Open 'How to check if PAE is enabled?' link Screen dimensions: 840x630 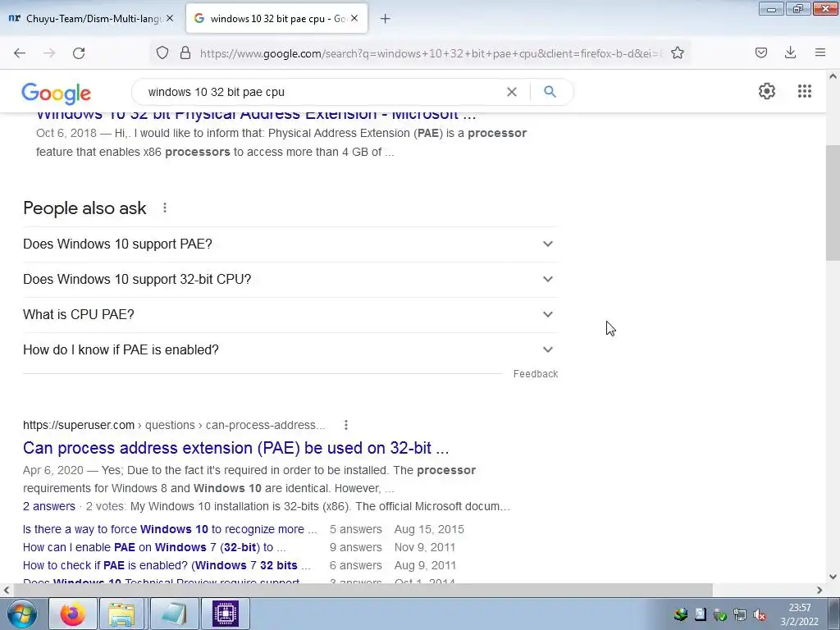pyautogui.click(x=167, y=565)
